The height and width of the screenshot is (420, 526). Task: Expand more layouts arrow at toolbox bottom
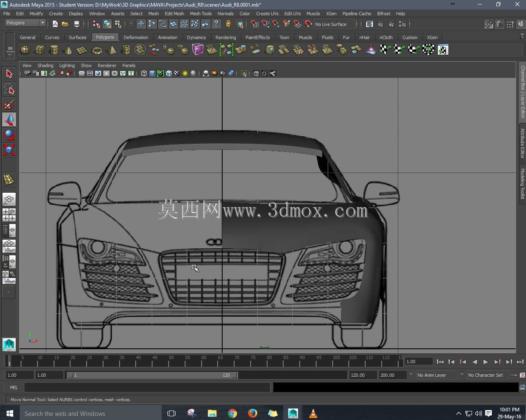pos(9,292)
